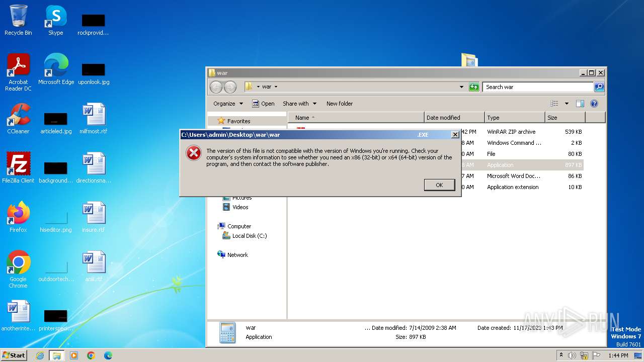Launch Google Chrome desktop shortcut

point(18,269)
